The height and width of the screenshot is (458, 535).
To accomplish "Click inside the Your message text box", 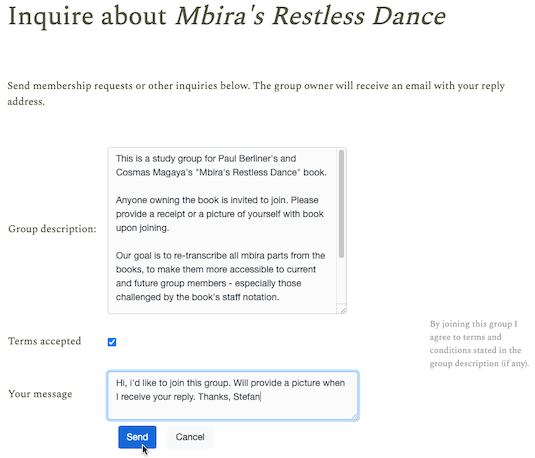I will [x=233, y=395].
